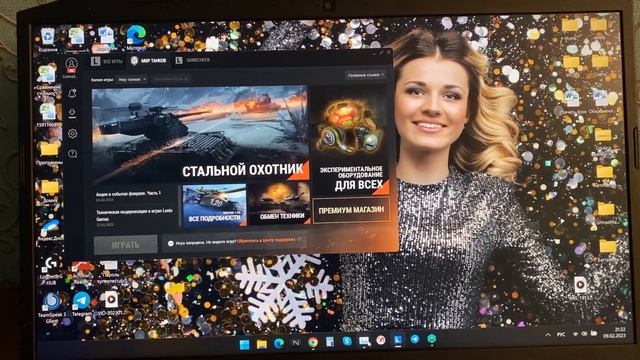Open downloads icon in launcher sidebar

click(72, 113)
